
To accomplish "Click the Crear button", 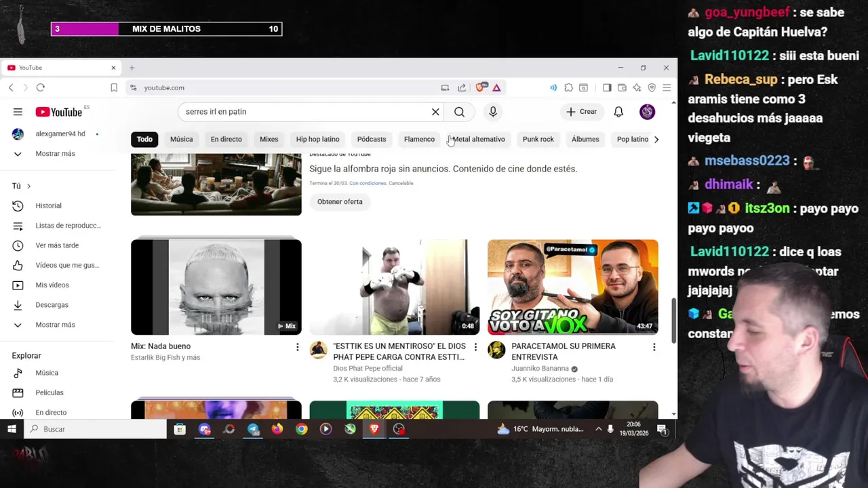I will tap(582, 112).
